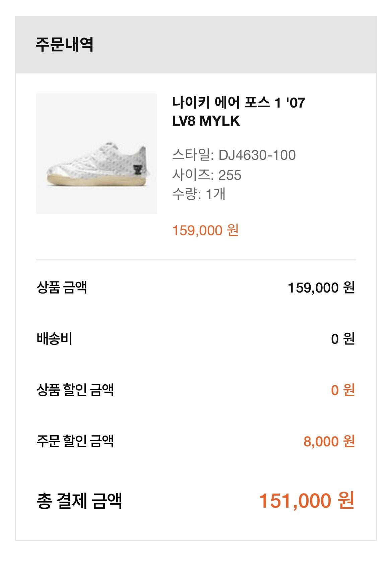Click the 주문 할인 금액 label

[75, 441]
